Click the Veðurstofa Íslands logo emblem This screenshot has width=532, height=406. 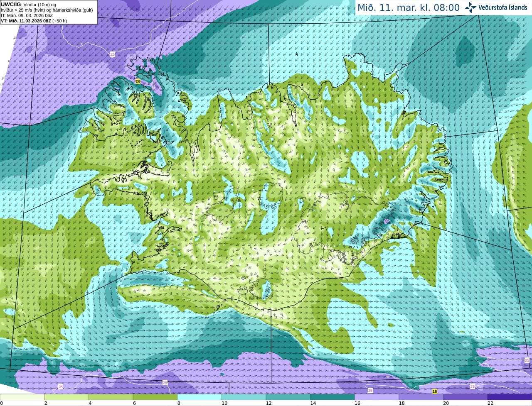(x=470, y=7)
